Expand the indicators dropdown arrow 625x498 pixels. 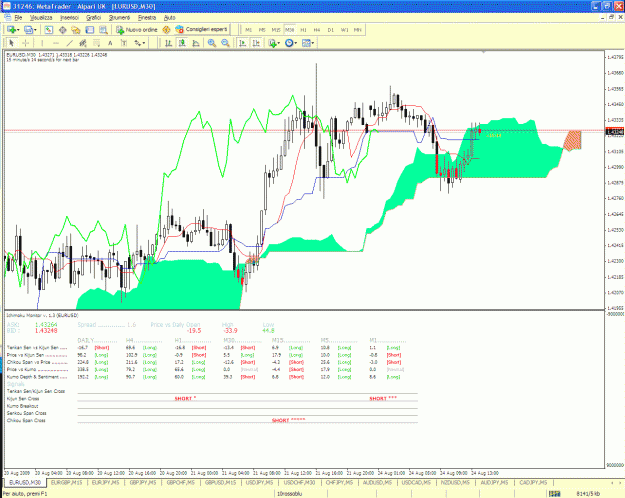click(x=279, y=43)
